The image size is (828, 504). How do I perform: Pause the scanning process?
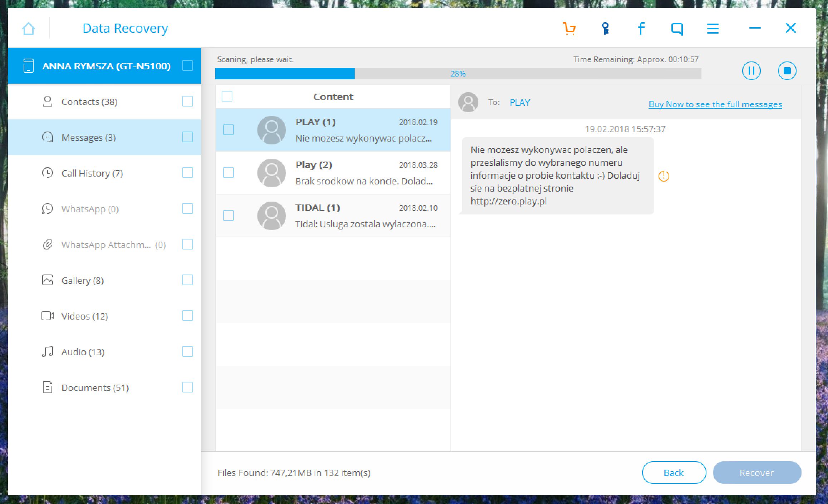[x=751, y=70]
